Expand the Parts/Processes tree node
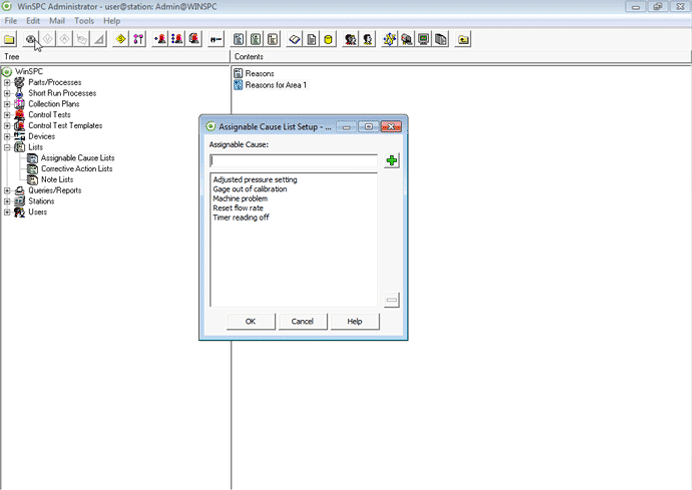 [x=7, y=82]
